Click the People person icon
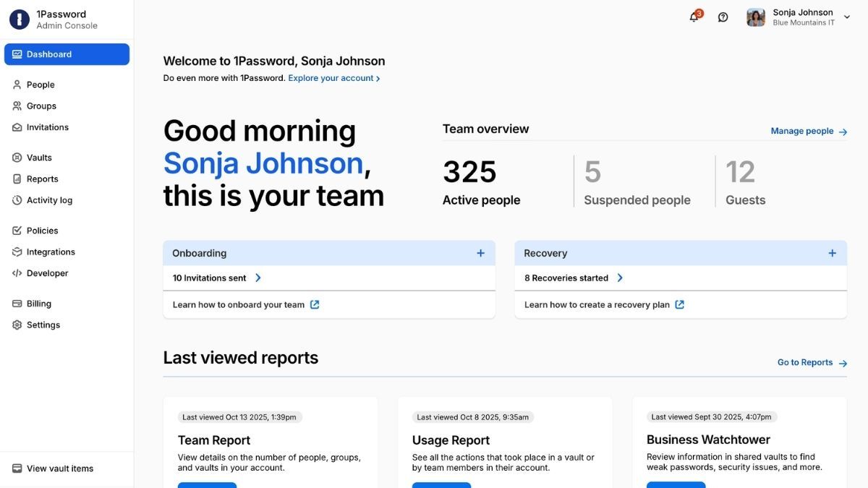868x488 pixels. (17, 85)
